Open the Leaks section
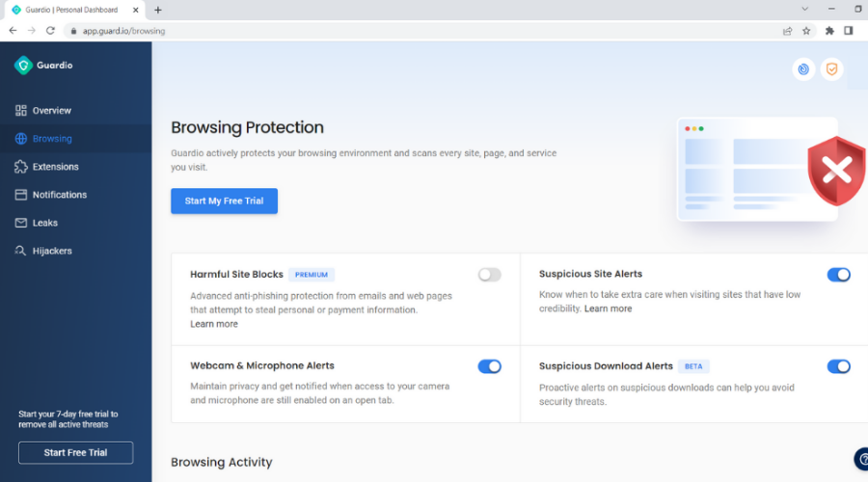Viewport: 868px width, 482px height. [44, 223]
